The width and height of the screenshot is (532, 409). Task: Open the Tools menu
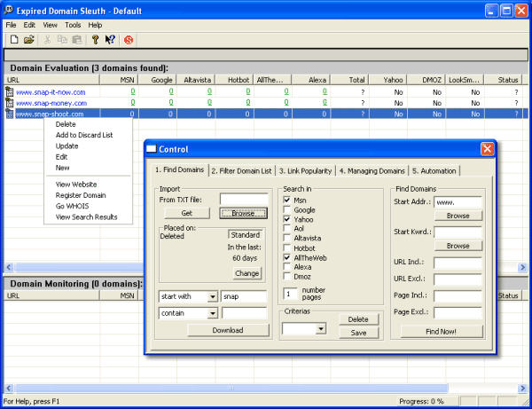(x=73, y=25)
